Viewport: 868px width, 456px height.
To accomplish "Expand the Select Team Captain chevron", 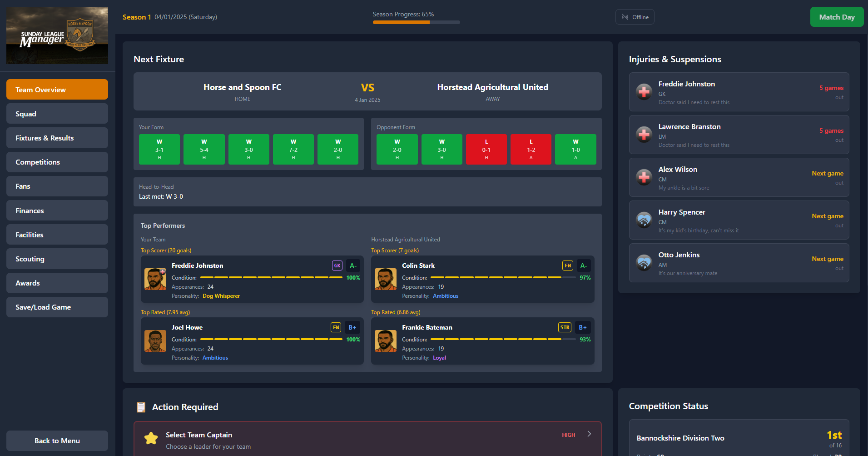I will [x=589, y=434].
